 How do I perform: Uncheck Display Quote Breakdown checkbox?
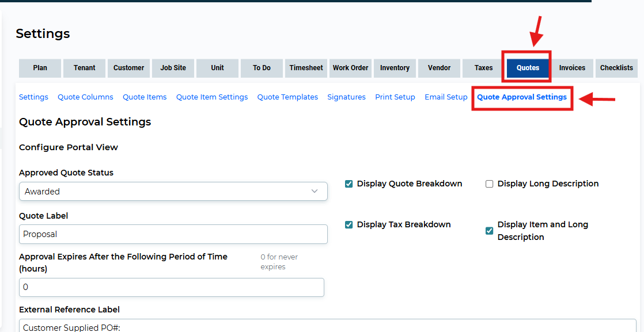348,184
